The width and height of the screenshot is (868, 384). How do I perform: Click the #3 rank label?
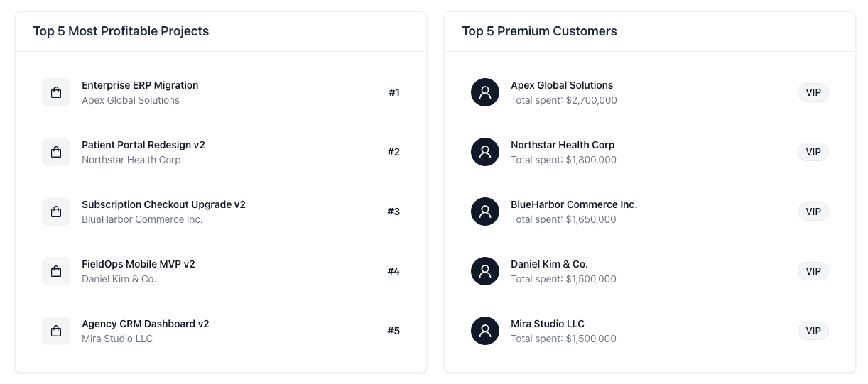(394, 212)
